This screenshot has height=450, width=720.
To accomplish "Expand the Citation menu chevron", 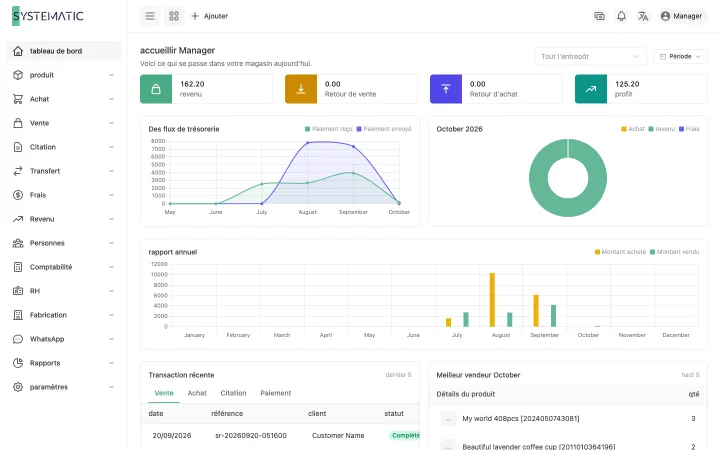I will 111,147.
